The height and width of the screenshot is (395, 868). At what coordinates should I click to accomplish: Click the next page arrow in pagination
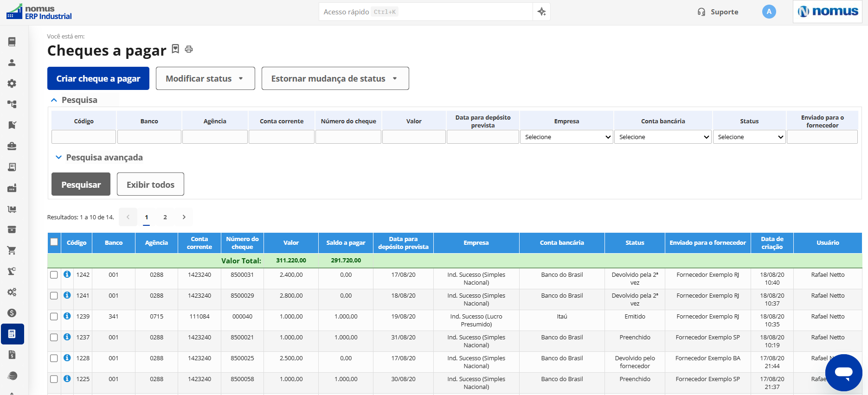tap(184, 217)
